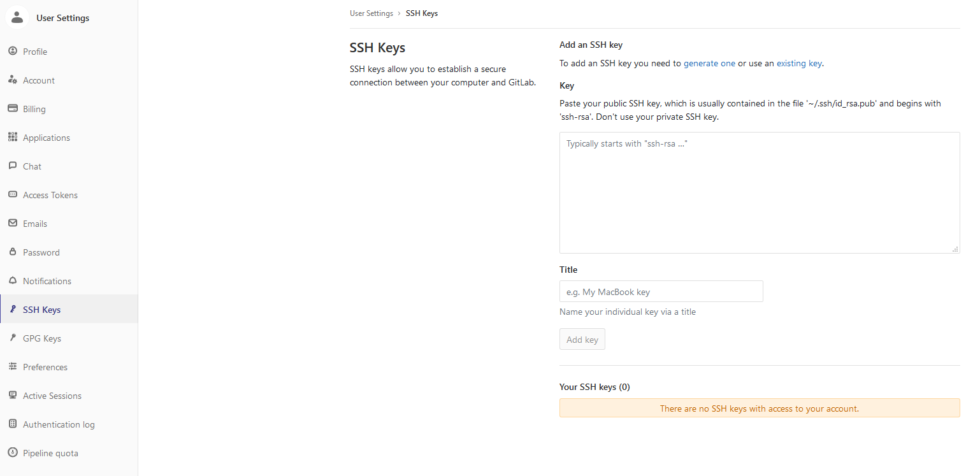Follow the "generate one" link
This screenshot has width=980, height=476.
[x=709, y=64]
